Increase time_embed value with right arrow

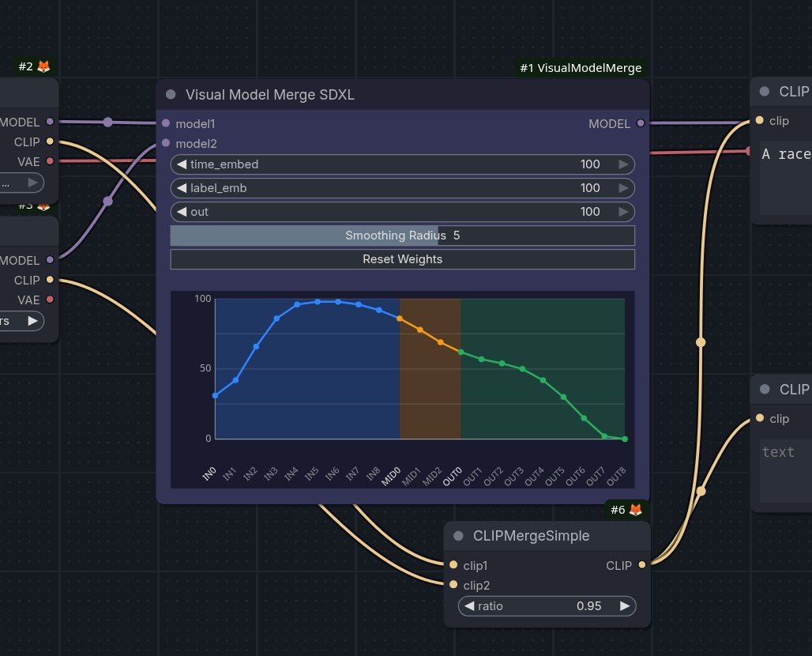coord(623,164)
